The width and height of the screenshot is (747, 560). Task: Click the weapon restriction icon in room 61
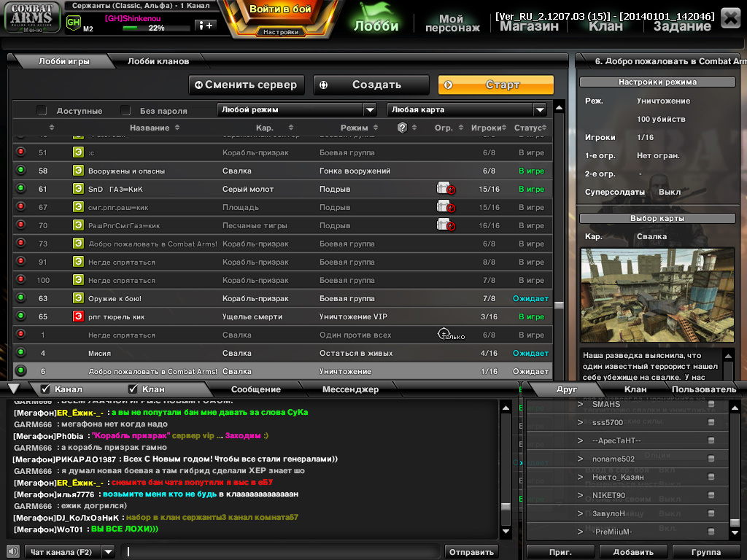coord(446,189)
